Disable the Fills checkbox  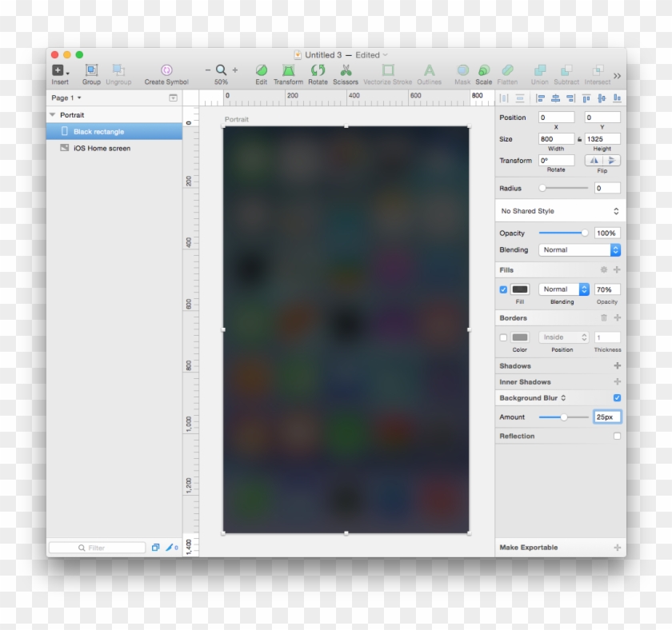[503, 289]
